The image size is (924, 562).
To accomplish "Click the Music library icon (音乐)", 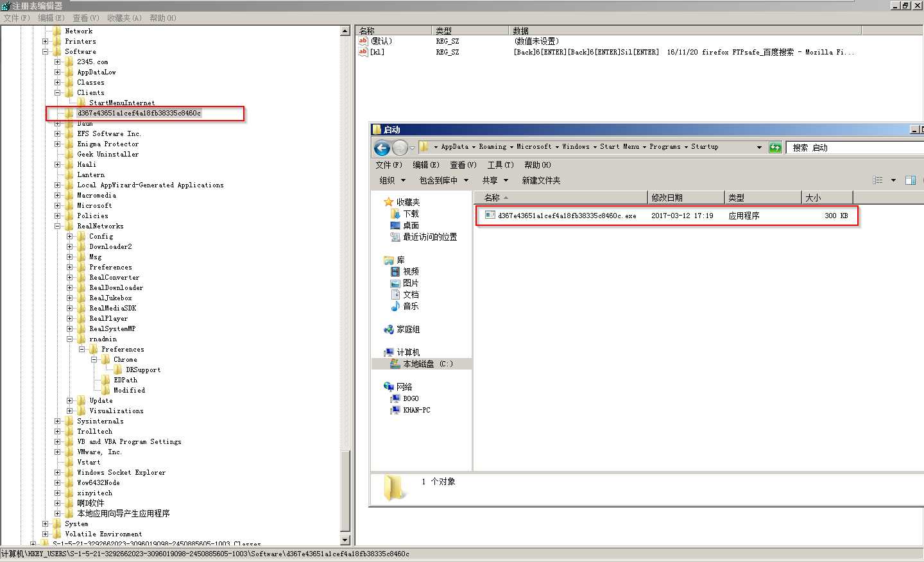I will pyautogui.click(x=395, y=306).
